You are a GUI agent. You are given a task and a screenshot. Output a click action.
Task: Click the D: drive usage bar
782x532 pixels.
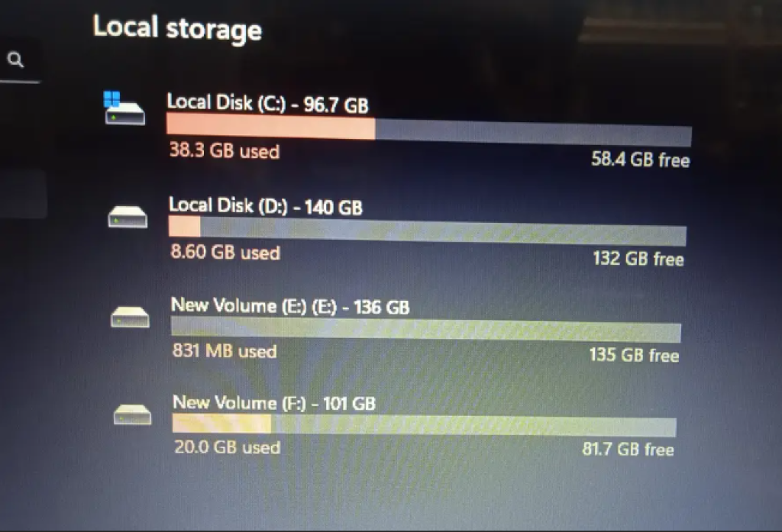pyautogui.click(x=427, y=231)
